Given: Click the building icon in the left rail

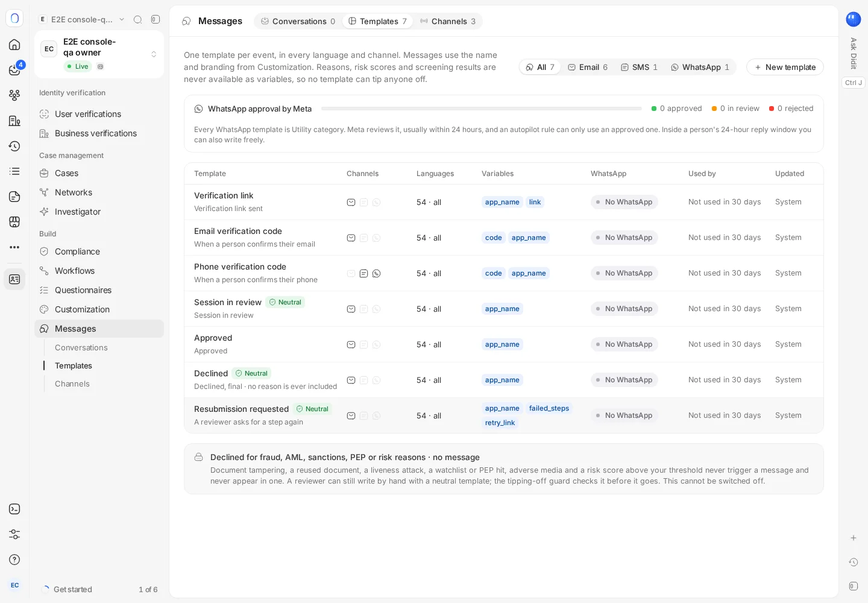Looking at the screenshot, I should (x=14, y=121).
